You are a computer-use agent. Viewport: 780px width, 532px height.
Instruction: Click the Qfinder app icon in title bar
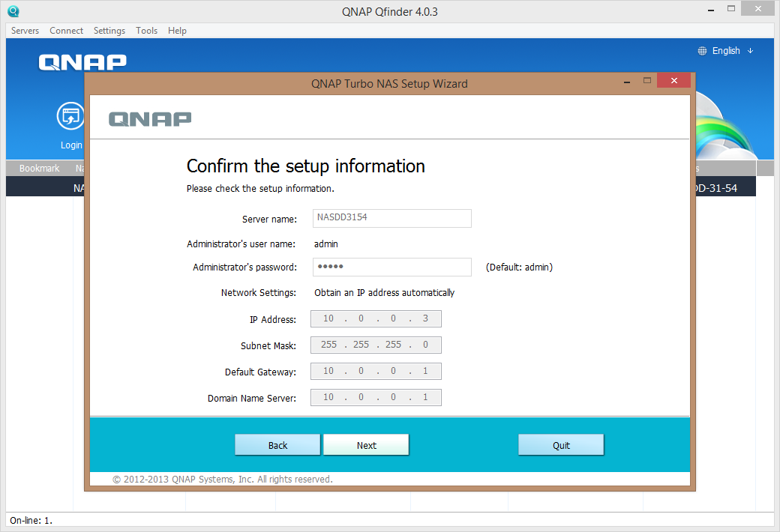coord(13,11)
